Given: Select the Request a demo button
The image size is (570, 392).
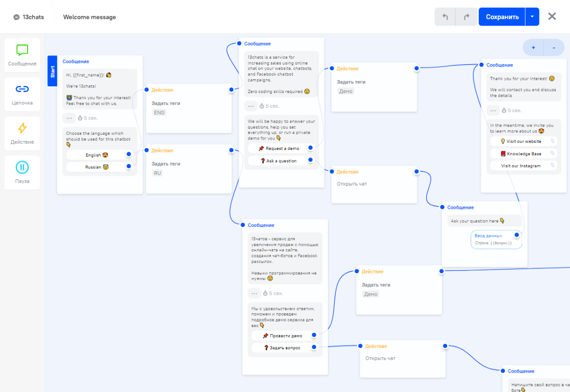Looking at the screenshot, I should [279, 149].
